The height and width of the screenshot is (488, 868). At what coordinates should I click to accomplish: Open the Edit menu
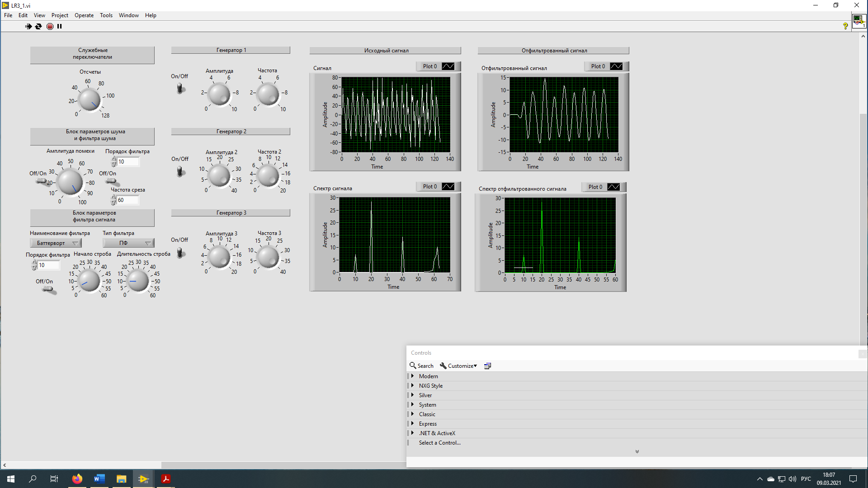pos(23,15)
